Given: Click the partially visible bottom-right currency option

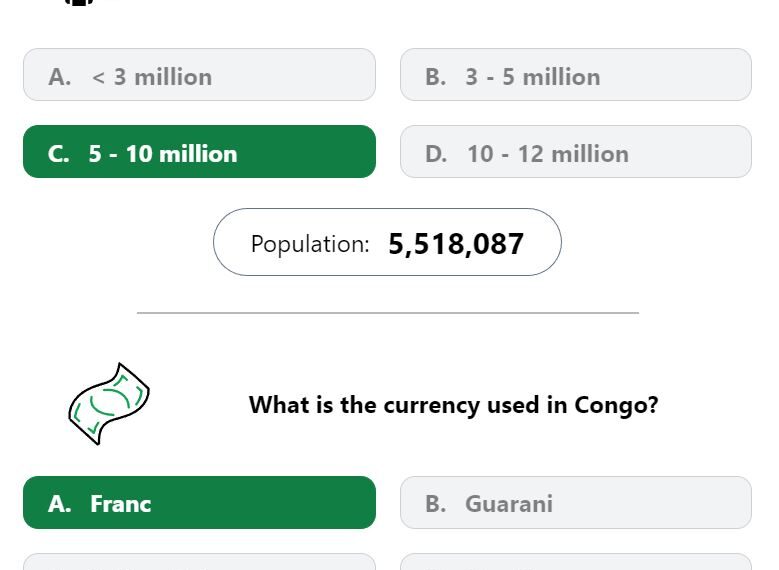Looking at the screenshot, I should [575, 563].
